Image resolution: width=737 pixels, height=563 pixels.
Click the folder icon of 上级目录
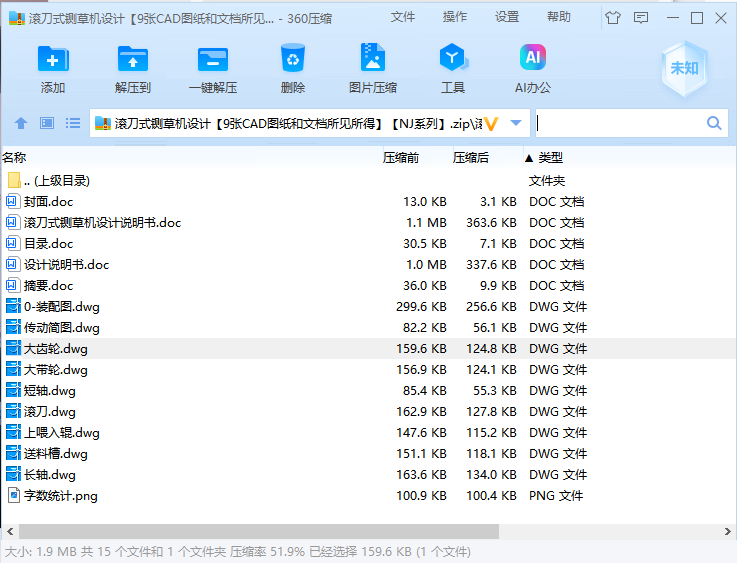[14, 180]
